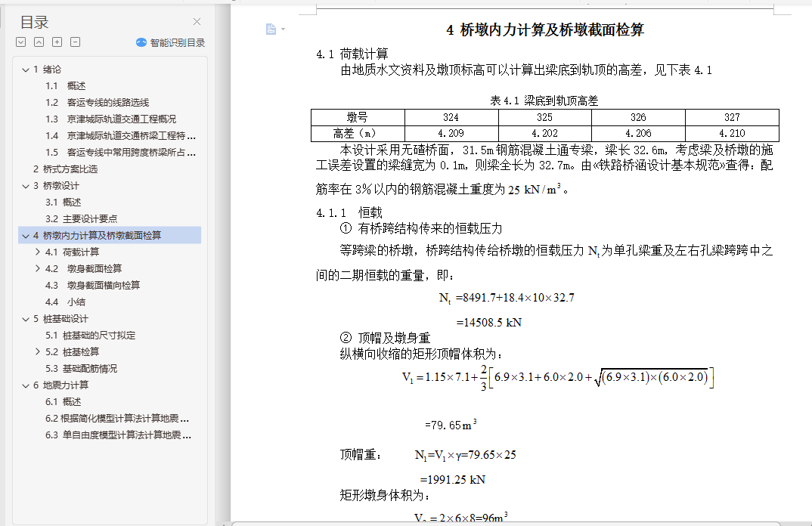Click the 矩形墩身体积为 line
The width and height of the screenshot is (812, 526).
[385, 496]
